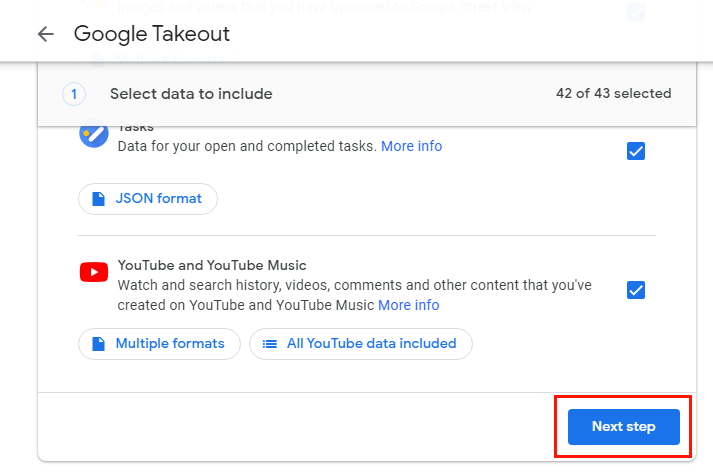Go back using the arrow beside Google Takeout
713x474 pixels.
[x=45, y=34]
